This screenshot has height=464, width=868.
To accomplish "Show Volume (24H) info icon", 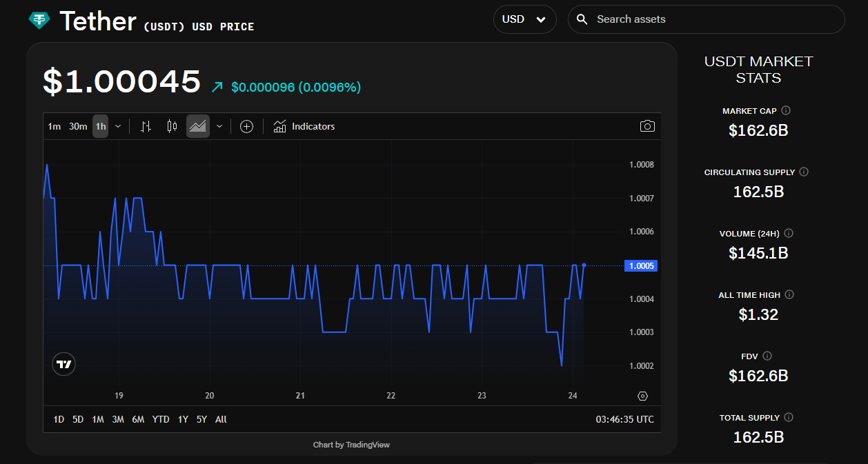I will click(x=789, y=233).
